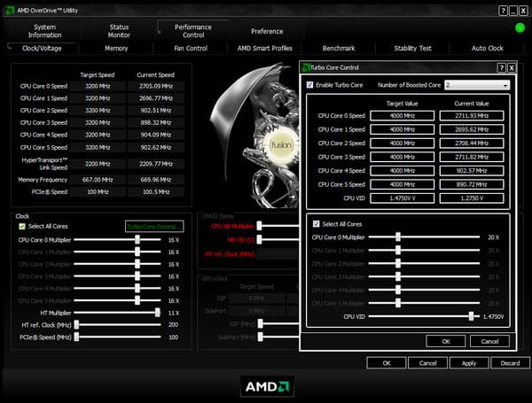Click CPU Core 0 Multiplier slider in Turbo dialog
This screenshot has width=532, height=403.
click(x=398, y=236)
